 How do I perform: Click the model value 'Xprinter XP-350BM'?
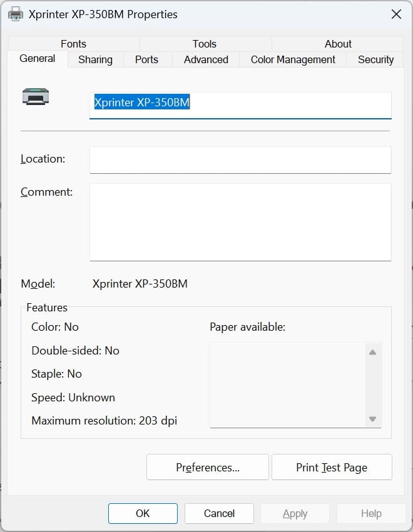[140, 284]
